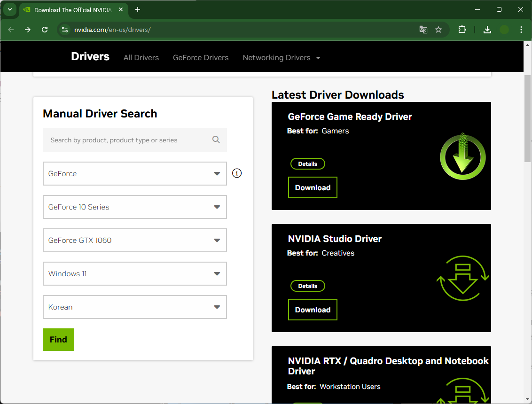This screenshot has height=404, width=532.
Task: Click the Best for: Creatives text
Action: (321, 253)
